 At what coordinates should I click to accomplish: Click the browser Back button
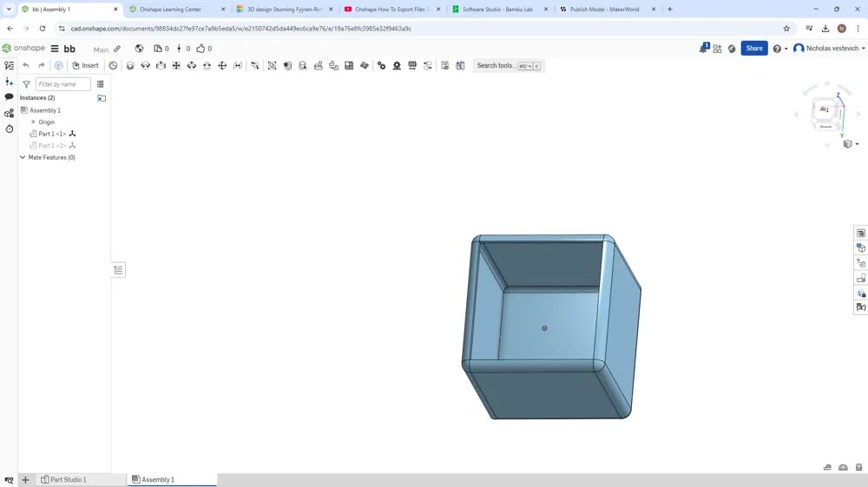10,29
